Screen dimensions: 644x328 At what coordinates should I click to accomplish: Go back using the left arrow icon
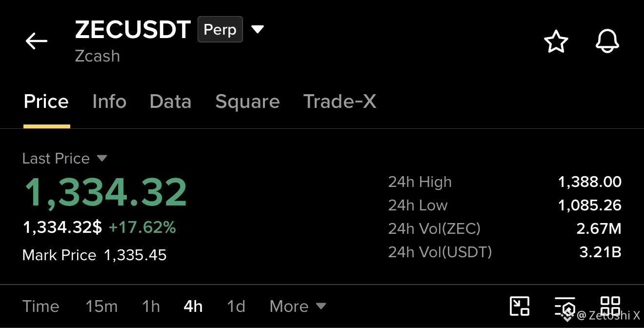[37, 41]
